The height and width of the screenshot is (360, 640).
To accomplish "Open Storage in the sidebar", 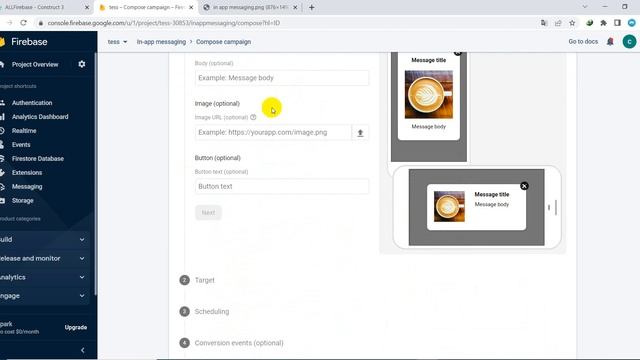I will click(22, 200).
